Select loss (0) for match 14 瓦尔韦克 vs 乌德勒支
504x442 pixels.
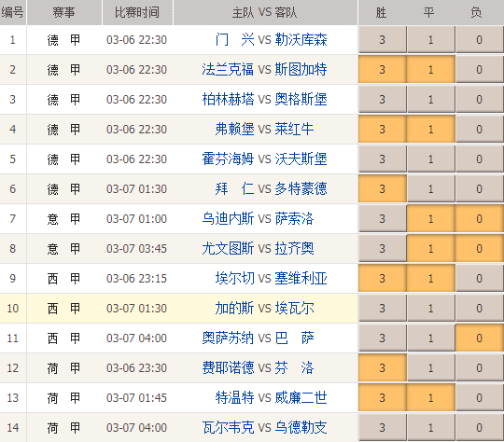(x=480, y=427)
